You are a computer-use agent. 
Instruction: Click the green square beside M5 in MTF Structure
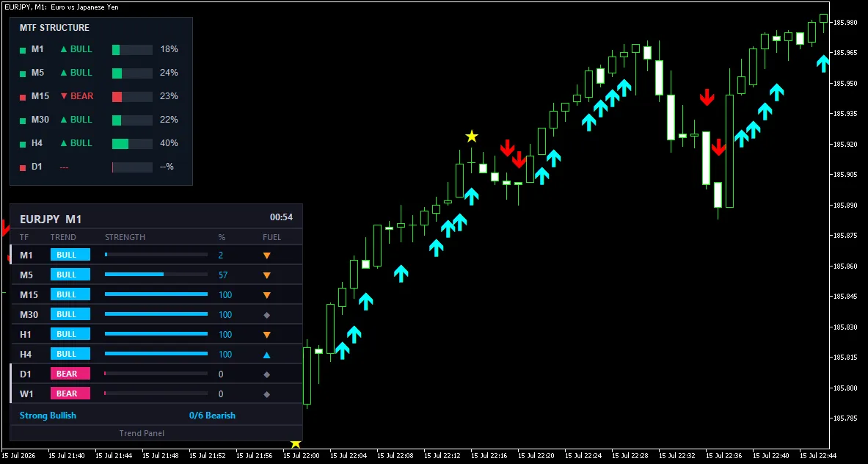tap(23, 73)
